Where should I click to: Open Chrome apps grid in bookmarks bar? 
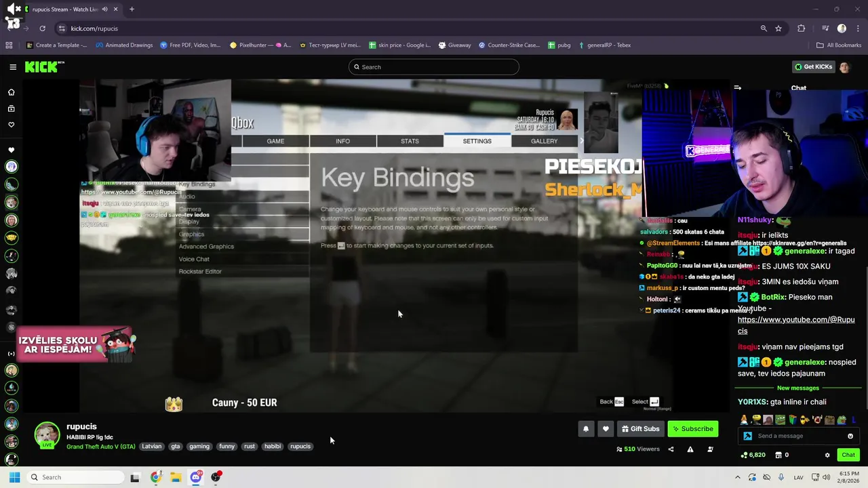click(9, 45)
